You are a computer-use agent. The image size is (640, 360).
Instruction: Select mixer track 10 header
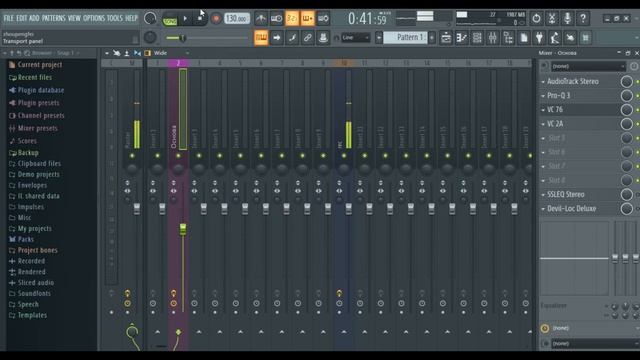[344, 63]
